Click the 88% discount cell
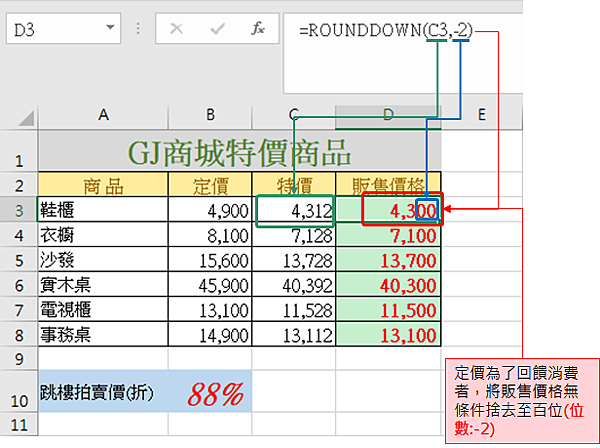The height and width of the screenshot is (448, 600). point(210,391)
